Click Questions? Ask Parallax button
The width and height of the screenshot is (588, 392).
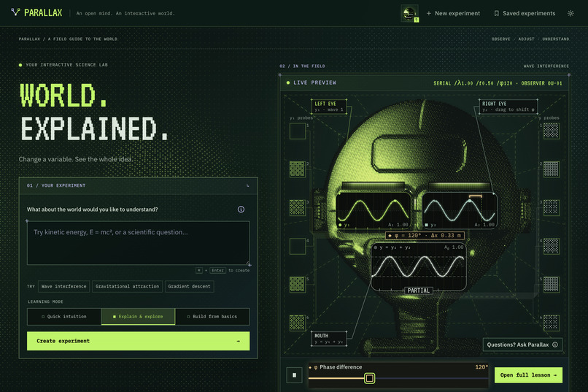522,345
